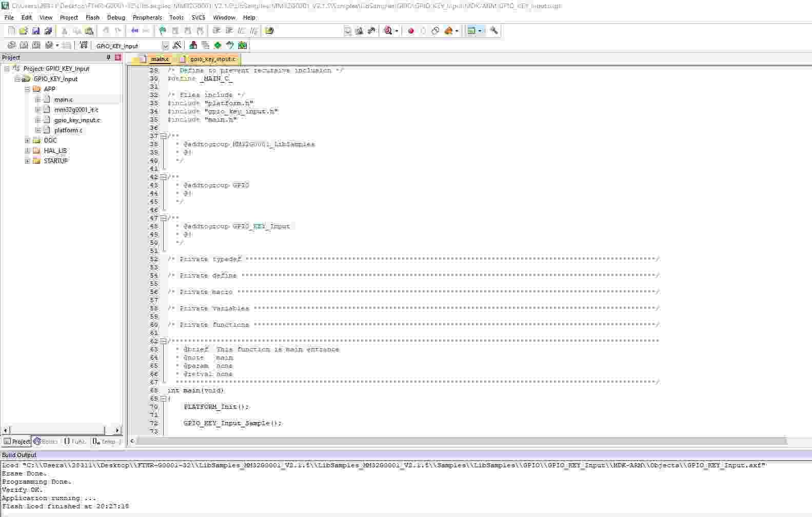Click the Translate current file icon
812x517 pixels.
11,45
